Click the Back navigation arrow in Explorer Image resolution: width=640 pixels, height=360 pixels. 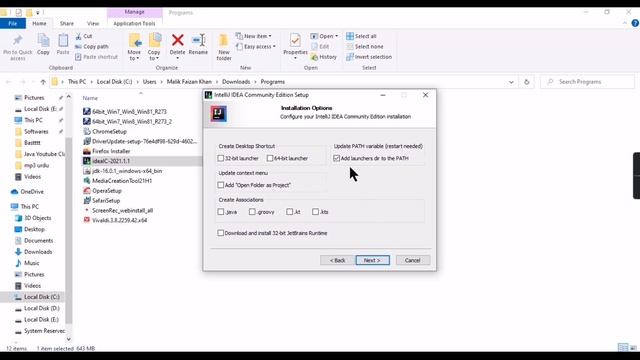pos(9,82)
